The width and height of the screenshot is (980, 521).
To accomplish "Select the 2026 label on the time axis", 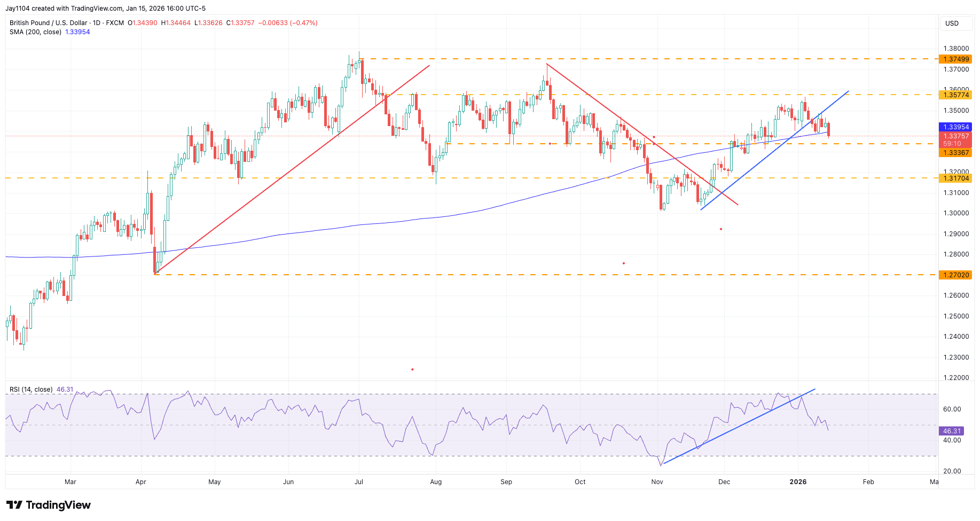I will (x=798, y=481).
